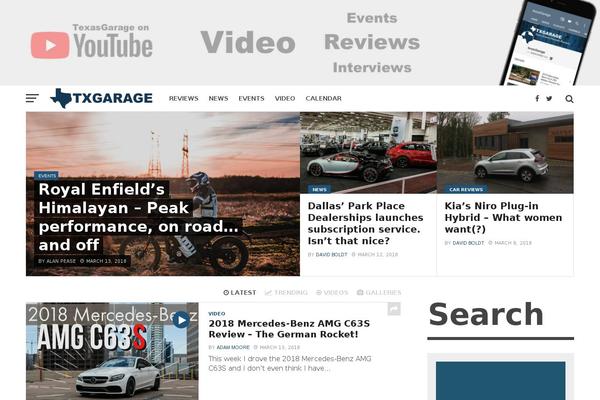Open the Events menu item

click(x=251, y=98)
